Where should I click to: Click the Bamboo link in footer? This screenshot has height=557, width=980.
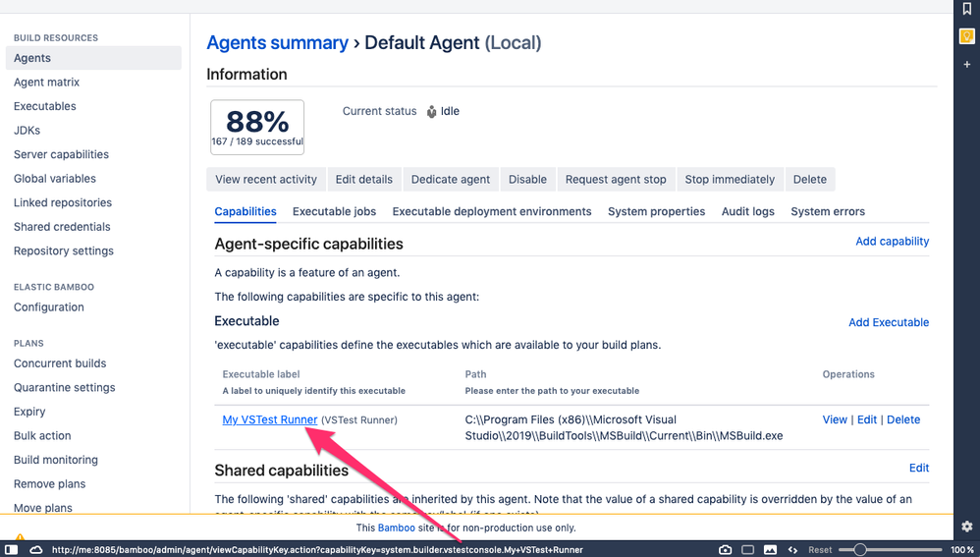pyautogui.click(x=397, y=528)
